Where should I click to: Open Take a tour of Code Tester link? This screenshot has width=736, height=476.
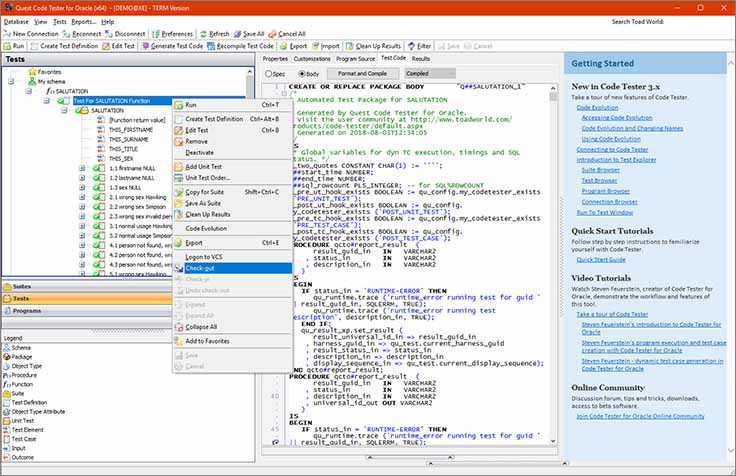tap(612, 315)
